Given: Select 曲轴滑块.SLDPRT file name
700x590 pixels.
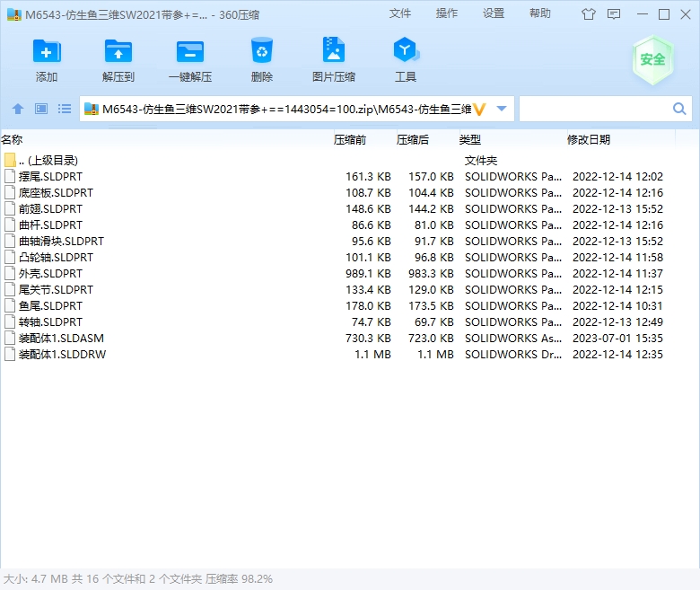Looking at the screenshot, I should [x=61, y=242].
